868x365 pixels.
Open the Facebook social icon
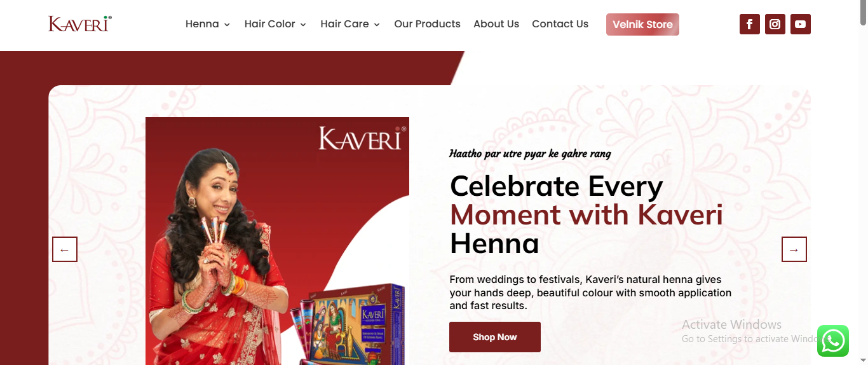[749, 24]
